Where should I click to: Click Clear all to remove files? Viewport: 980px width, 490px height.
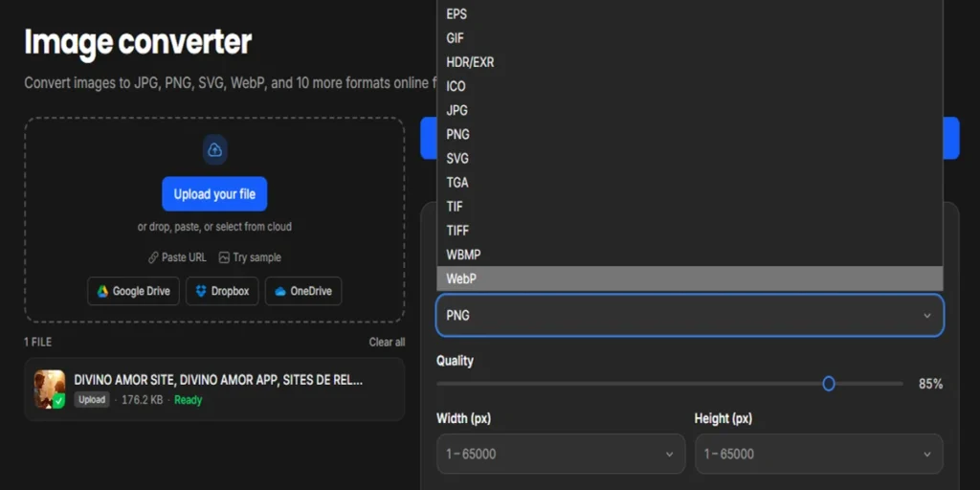tap(387, 342)
